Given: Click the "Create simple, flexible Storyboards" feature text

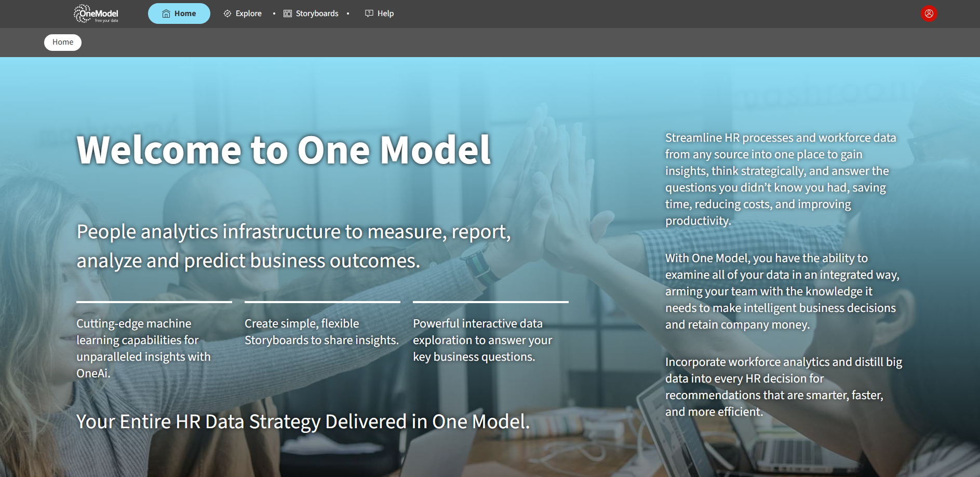Looking at the screenshot, I should click(x=321, y=332).
